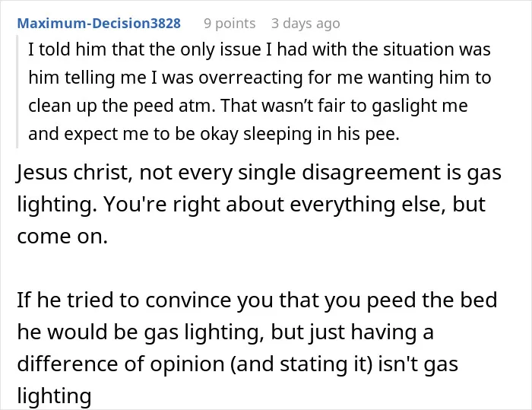Click the line 'difference of opinion (and stating it)'
The image size is (532, 410).
click(x=237, y=364)
